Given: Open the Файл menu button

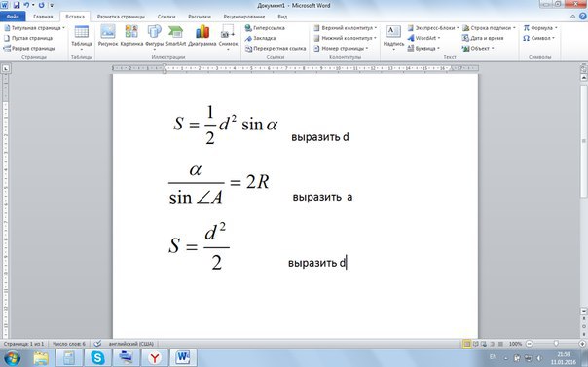Looking at the screenshot, I should pos(13,17).
